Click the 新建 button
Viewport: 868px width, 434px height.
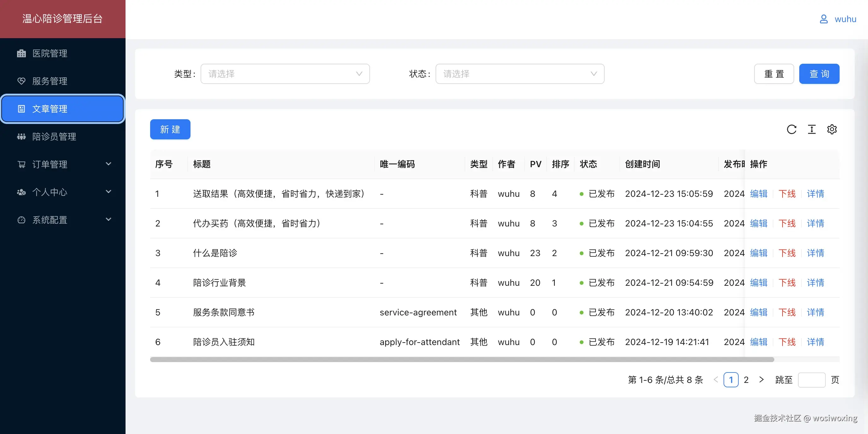click(170, 129)
